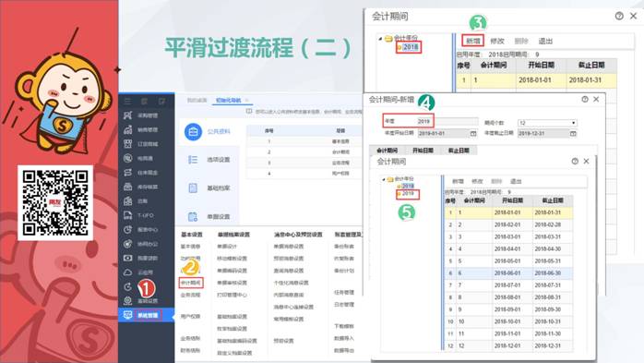644x363 pixels.
Task: Click 单据设置 icon
Action: coord(193,217)
